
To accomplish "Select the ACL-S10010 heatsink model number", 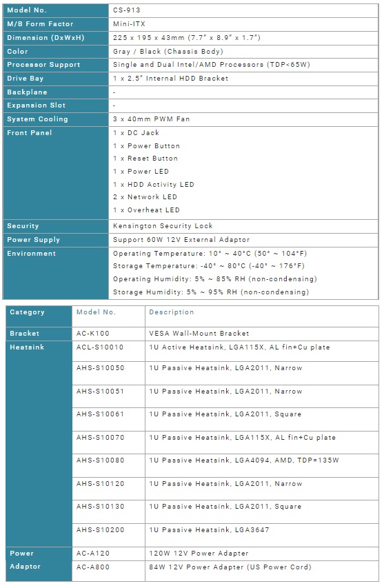I will coord(100,347).
